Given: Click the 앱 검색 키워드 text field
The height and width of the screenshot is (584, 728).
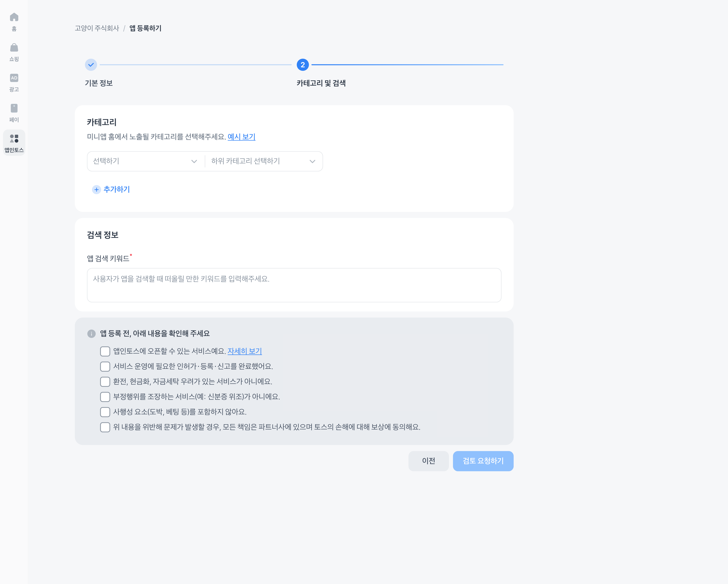Looking at the screenshot, I should [x=294, y=285].
